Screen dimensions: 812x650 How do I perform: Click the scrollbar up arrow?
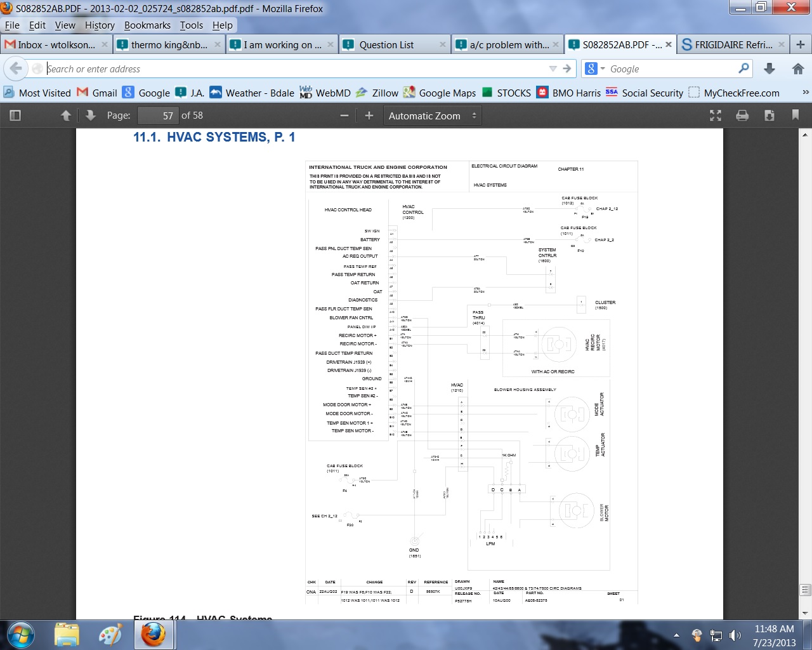[x=806, y=135]
